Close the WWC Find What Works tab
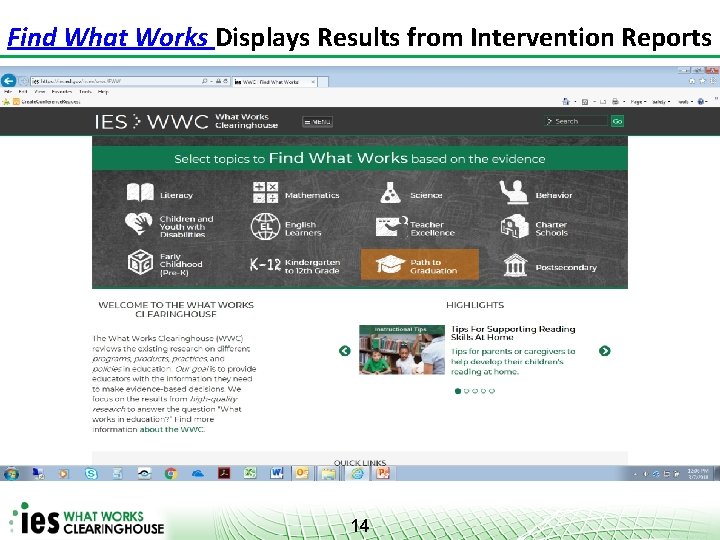Screen dimensions: 720x540 (x=313, y=82)
